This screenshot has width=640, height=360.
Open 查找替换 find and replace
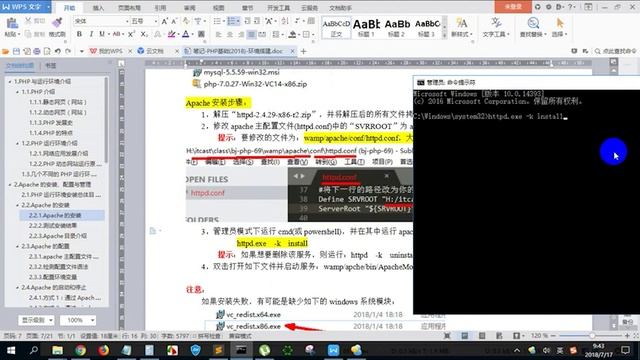[533, 27]
